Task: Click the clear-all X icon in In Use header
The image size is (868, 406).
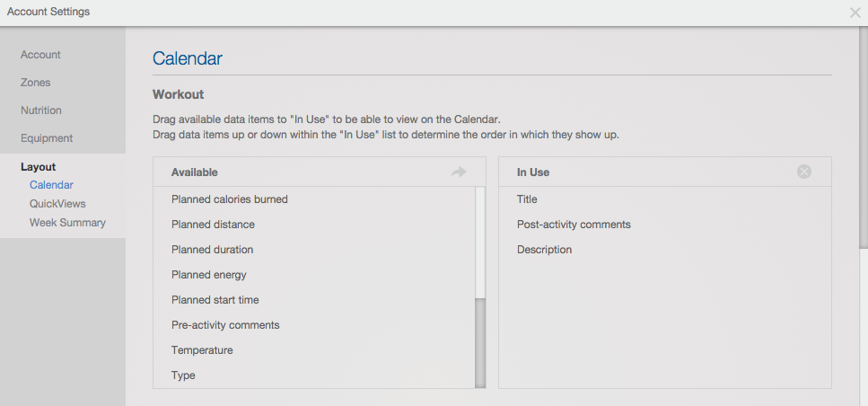Action: (803, 172)
